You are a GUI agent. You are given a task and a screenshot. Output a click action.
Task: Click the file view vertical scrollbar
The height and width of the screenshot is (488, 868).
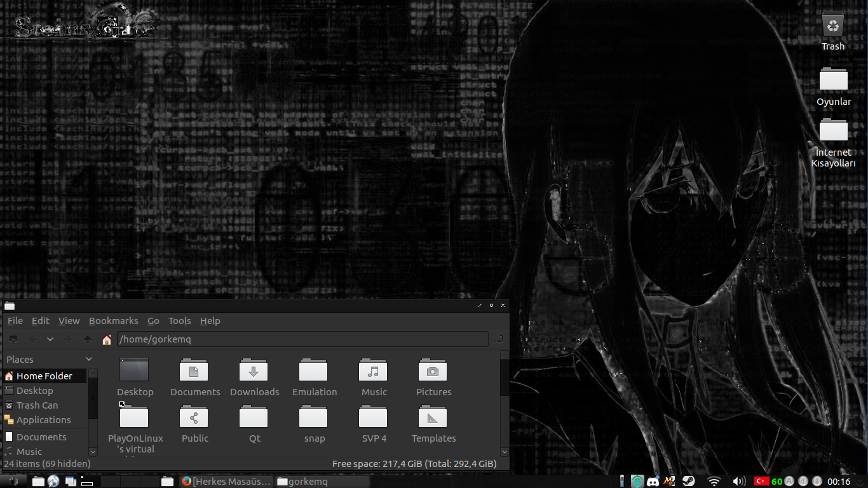505,403
